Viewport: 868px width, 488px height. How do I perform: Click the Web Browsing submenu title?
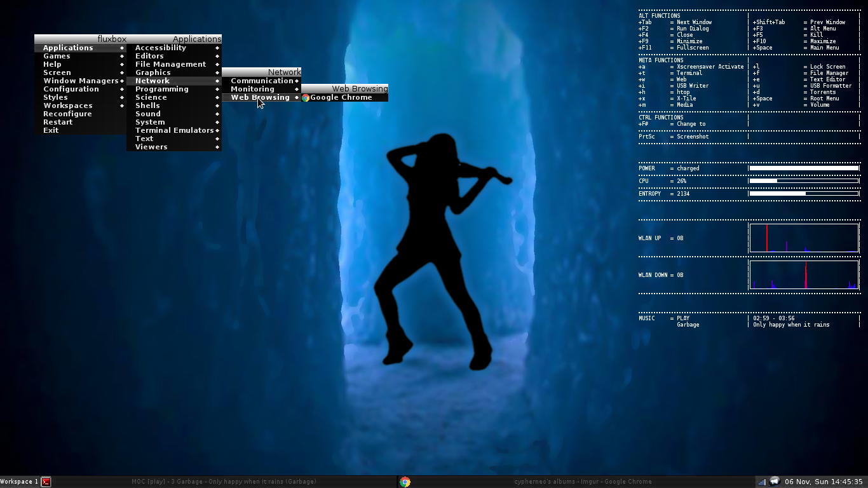click(x=344, y=89)
